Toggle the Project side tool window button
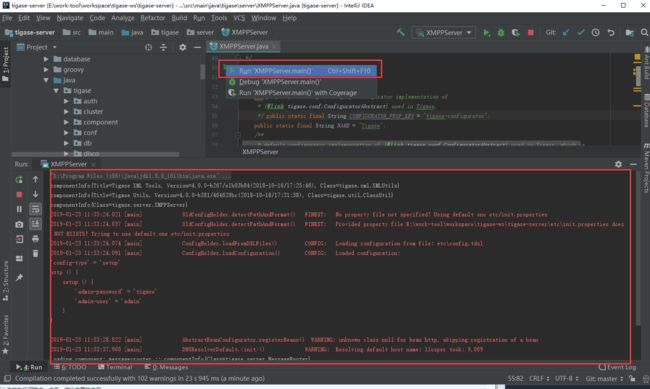Viewport: 650px width, 389px height. tap(5, 63)
